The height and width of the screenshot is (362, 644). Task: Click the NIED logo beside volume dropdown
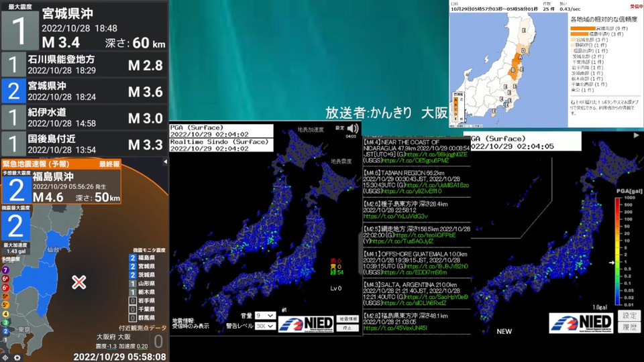coord(306,324)
